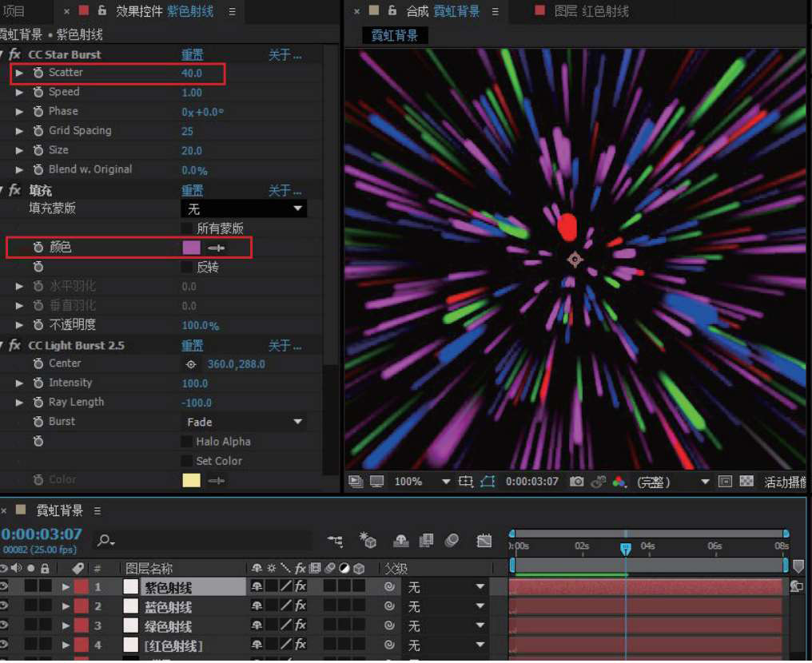Enable the Halo Alpha checkbox

click(x=186, y=442)
